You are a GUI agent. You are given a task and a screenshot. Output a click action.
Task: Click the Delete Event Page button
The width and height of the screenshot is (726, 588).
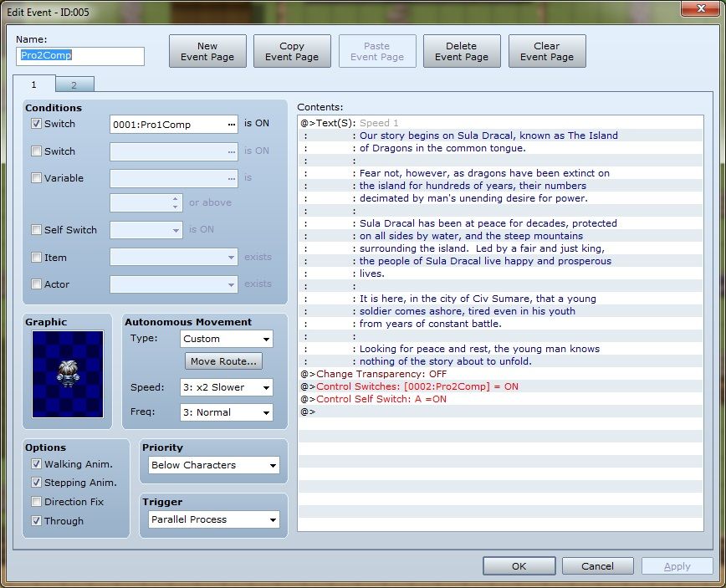[x=462, y=52]
